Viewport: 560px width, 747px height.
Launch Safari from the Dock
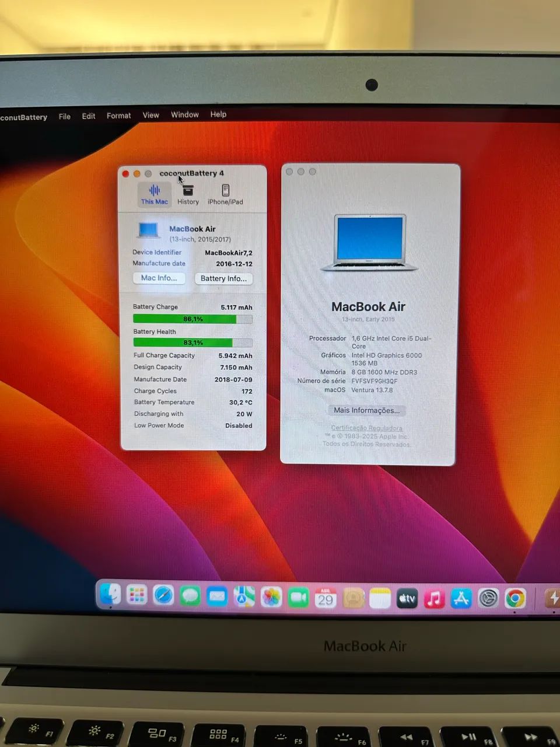pyautogui.click(x=163, y=595)
